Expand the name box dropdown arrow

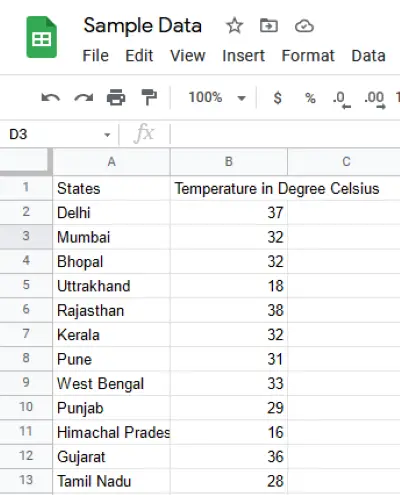tap(107, 135)
